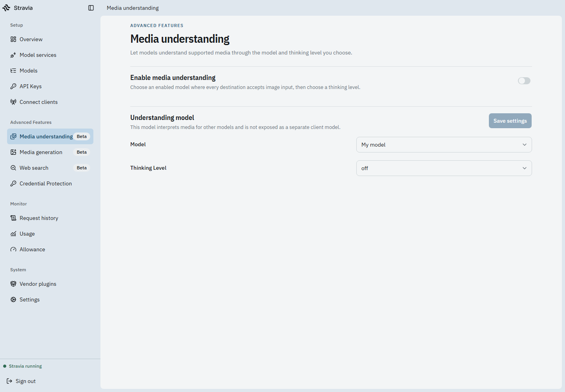565x392 pixels.
Task: Navigate to API Keys label
Action: click(x=31, y=86)
